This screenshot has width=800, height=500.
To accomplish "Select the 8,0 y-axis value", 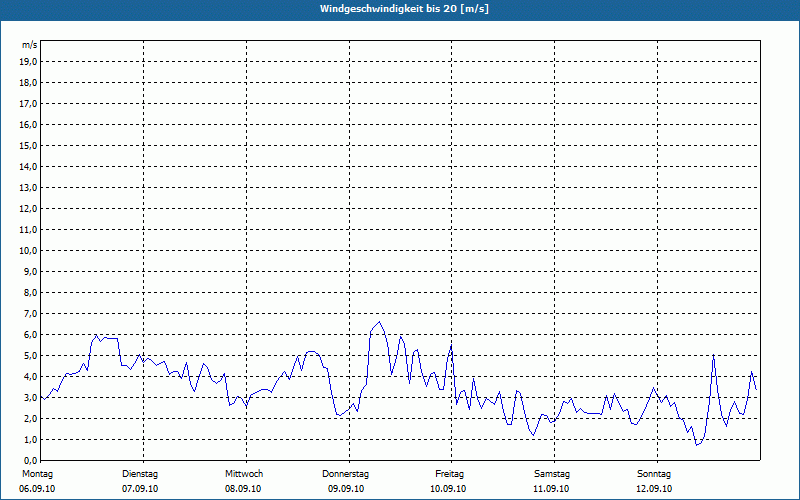I will 31,292.
